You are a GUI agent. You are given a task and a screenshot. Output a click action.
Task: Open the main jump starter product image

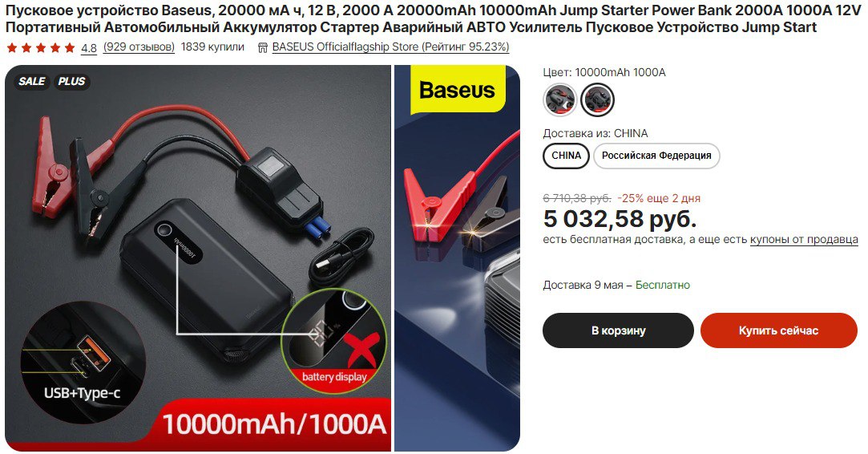pyautogui.click(x=198, y=258)
